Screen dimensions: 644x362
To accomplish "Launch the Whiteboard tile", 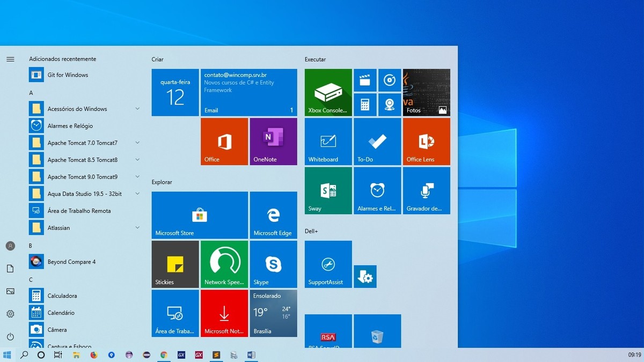I will (327, 141).
